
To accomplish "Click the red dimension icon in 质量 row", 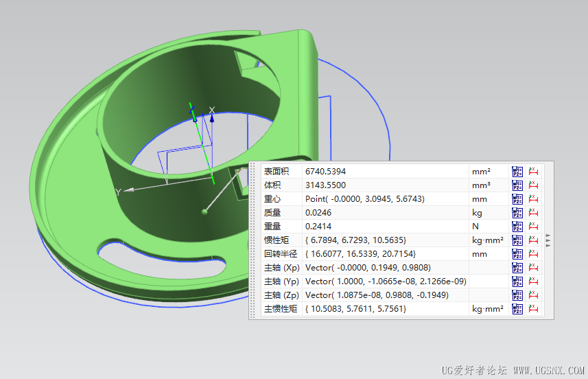I will [533, 213].
